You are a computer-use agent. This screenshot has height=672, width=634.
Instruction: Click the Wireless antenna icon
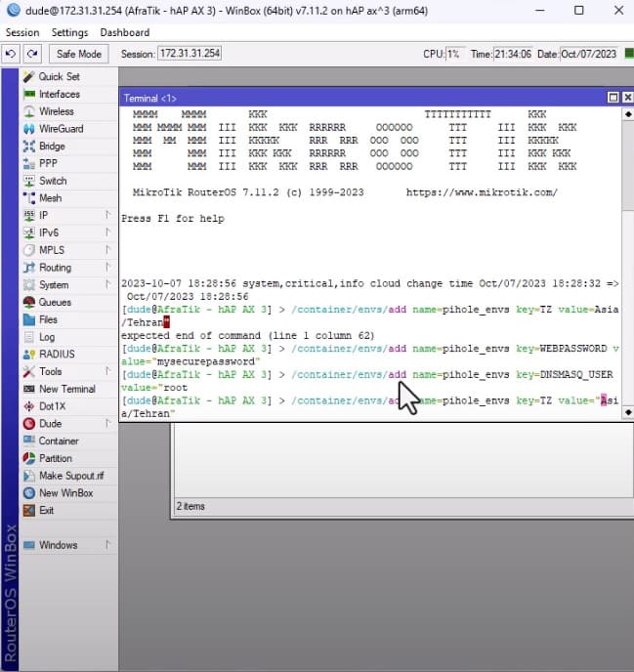(x=28, y=111)
